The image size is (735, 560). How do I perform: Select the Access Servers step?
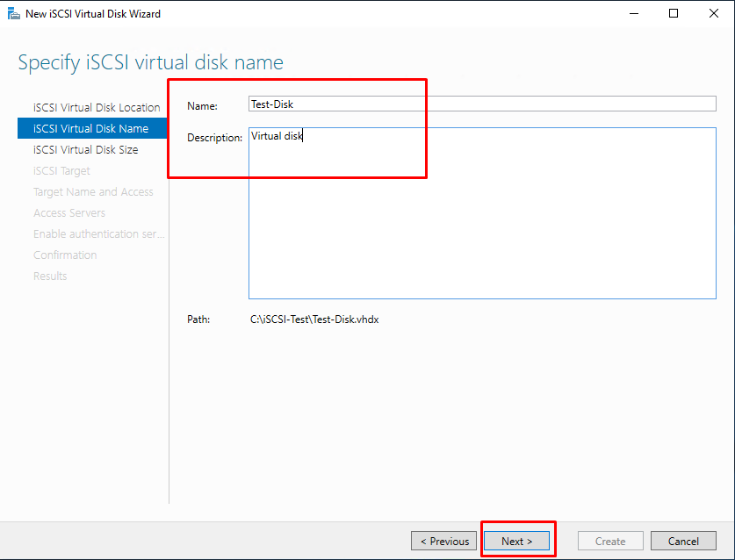tap(69, 212)
